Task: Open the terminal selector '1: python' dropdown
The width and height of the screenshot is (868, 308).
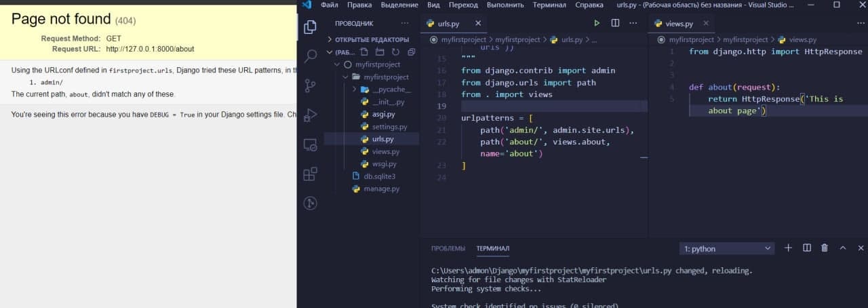Action: (727, 248)
